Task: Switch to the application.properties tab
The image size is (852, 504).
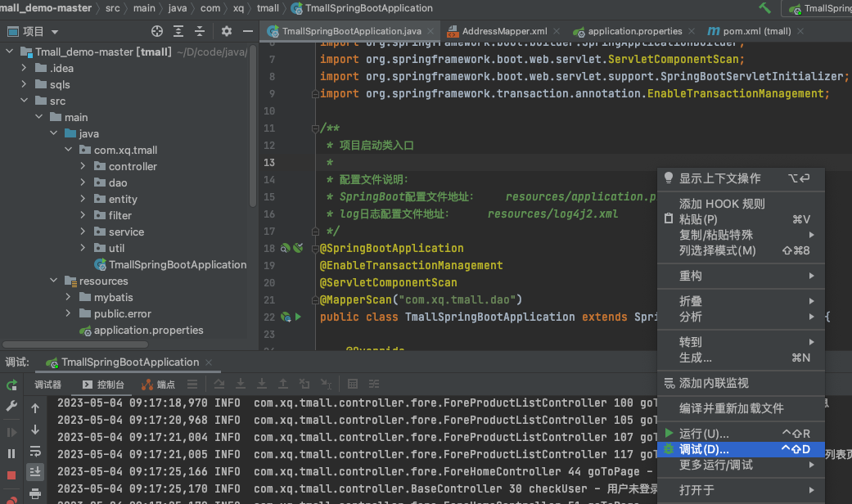Action: pos(634,31)
